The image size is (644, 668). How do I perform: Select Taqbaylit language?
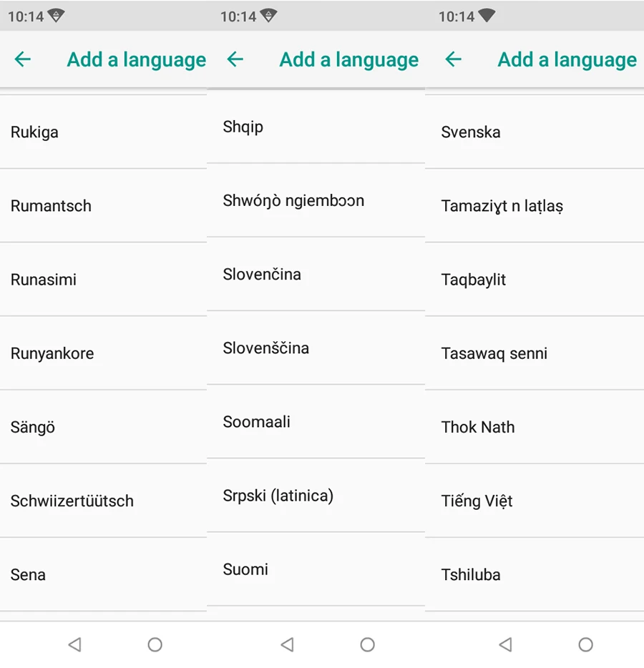(535, 280)
